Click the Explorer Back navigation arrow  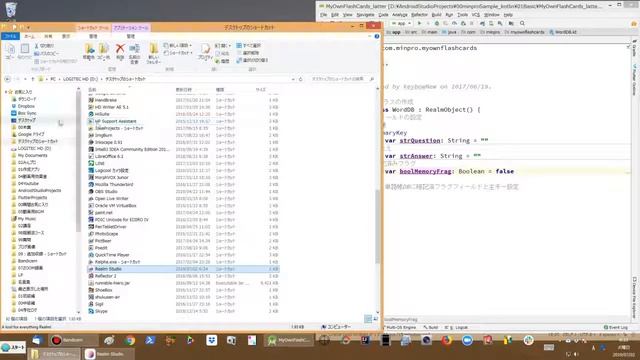click(7, 79)
